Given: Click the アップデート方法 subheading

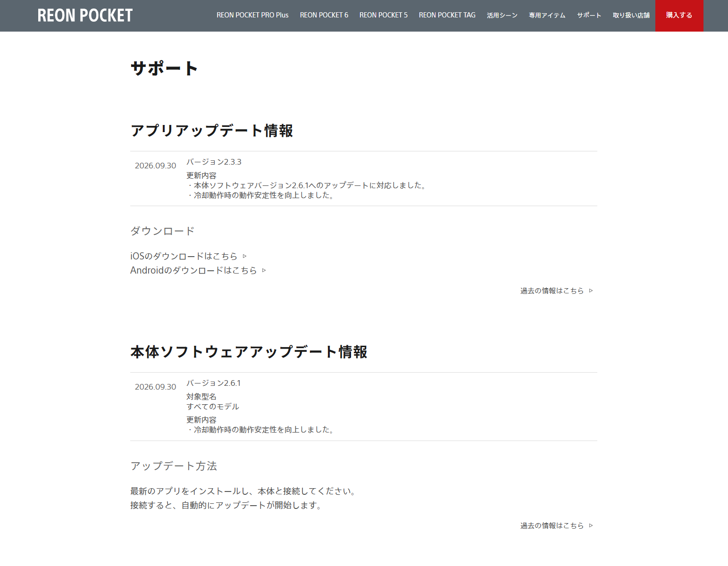Looking at the screenshot, I should 174,466.
